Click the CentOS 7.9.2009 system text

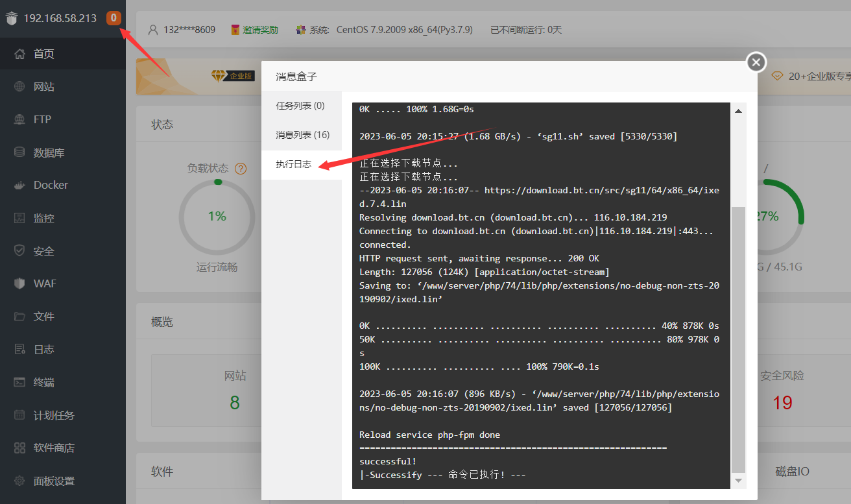pos(405,30)
